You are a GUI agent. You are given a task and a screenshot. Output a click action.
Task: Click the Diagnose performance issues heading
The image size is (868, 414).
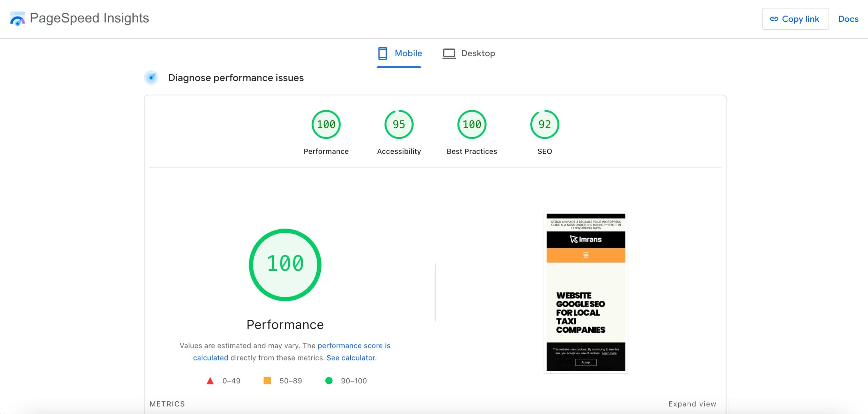tap(236, 78)
